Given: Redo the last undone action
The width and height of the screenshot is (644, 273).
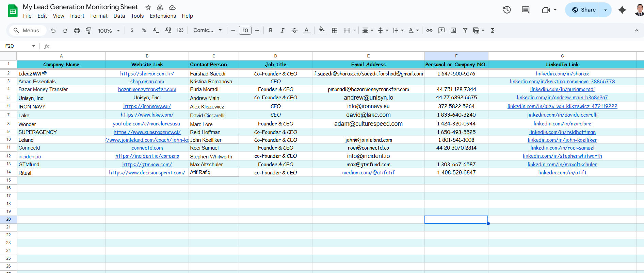Looking at the screenshot, I should (x=65, y=31).
